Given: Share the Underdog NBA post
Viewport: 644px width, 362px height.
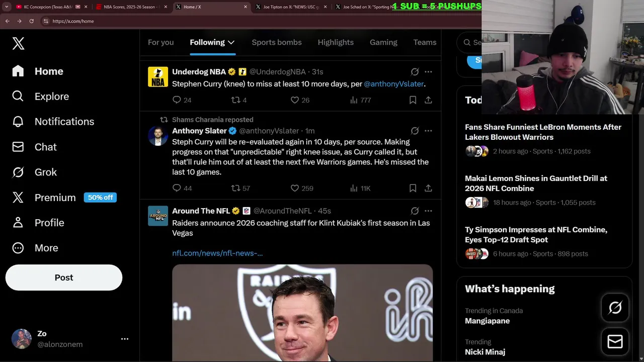Looking at the screenshot, I should coord(428,100).
